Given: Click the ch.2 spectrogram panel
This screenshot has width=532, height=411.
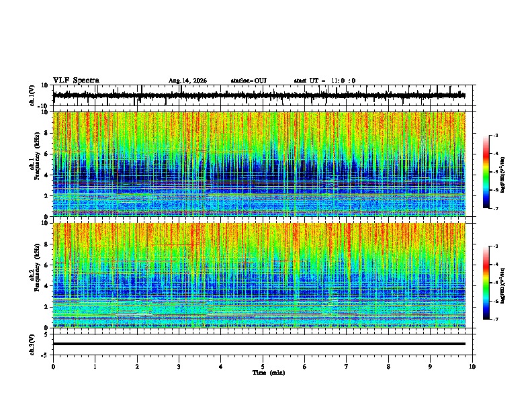Looking at the screenshot, I should tap(259, 275).
